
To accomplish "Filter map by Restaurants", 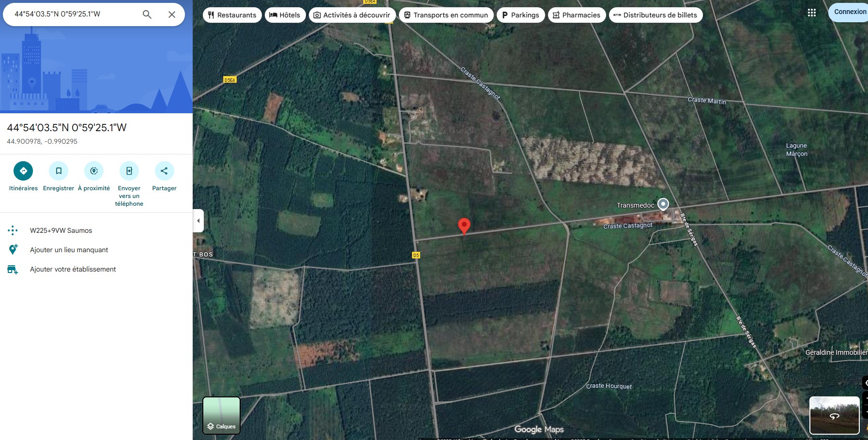I will tap(232, 15).
